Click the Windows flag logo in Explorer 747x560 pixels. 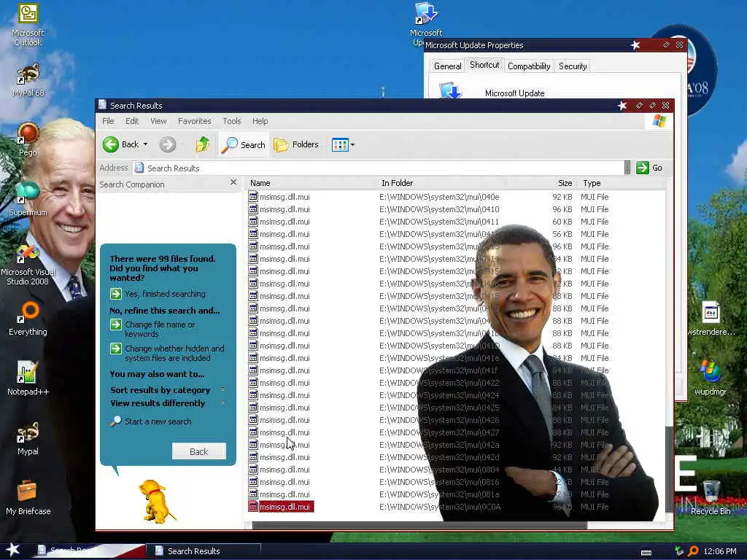[659, 121]
